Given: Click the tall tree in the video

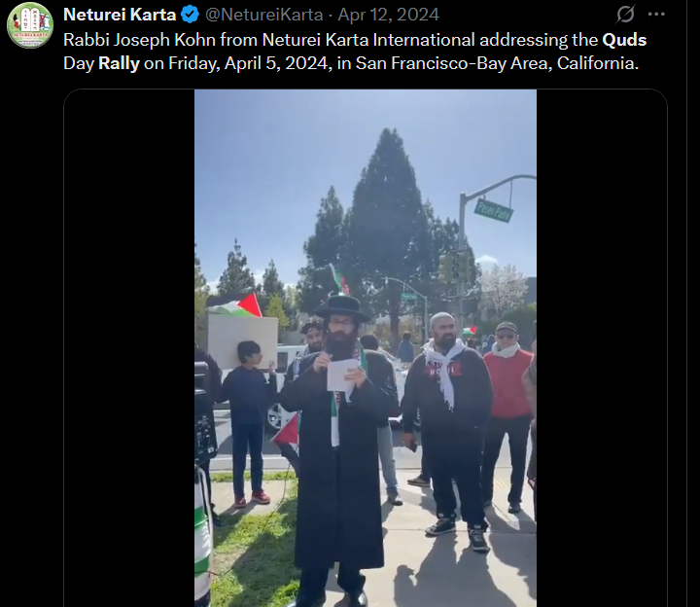Looking at the screenshot, I should pyautogui.click(x=388, y=224).
